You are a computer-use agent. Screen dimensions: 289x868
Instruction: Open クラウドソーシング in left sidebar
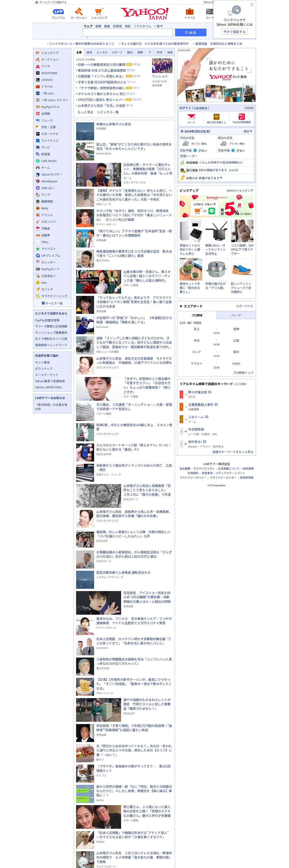[54, 296]
